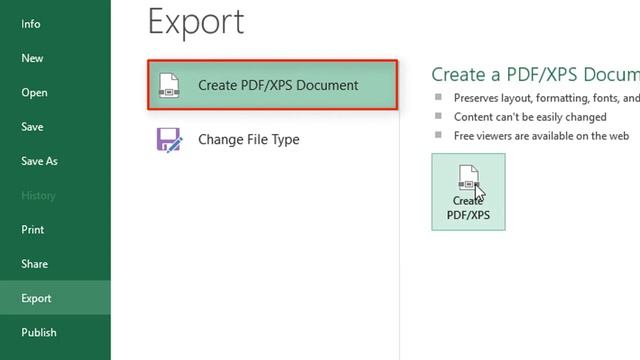
Task: Open the Save As page
Action: [55, 161]
